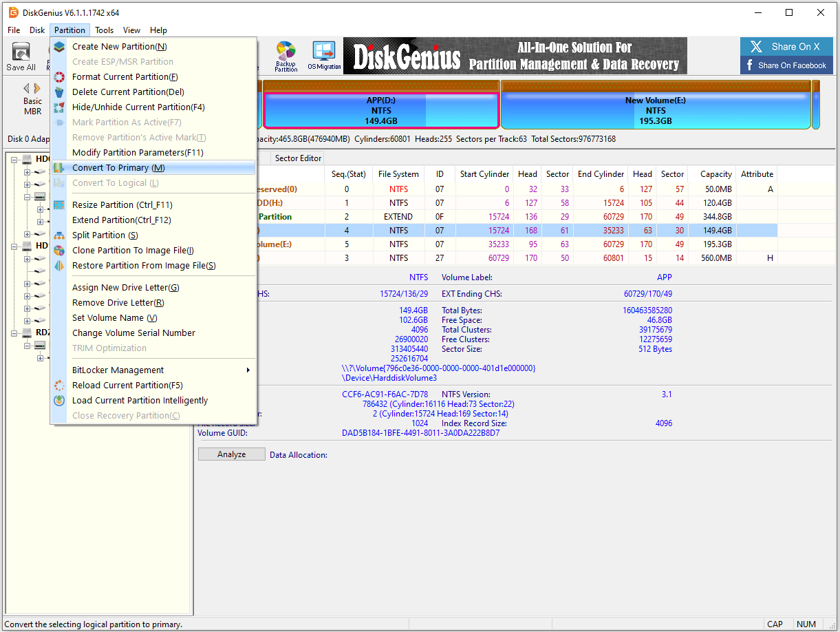Sort by File System column header
840x632 pixels.
click(398, 174)
